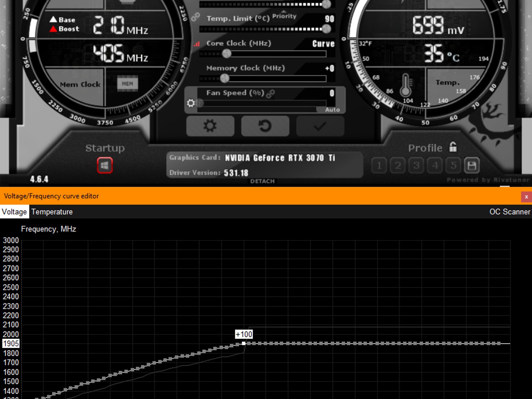
Task: Select the +100 point on the frequency curve
Action: point(244,343)
